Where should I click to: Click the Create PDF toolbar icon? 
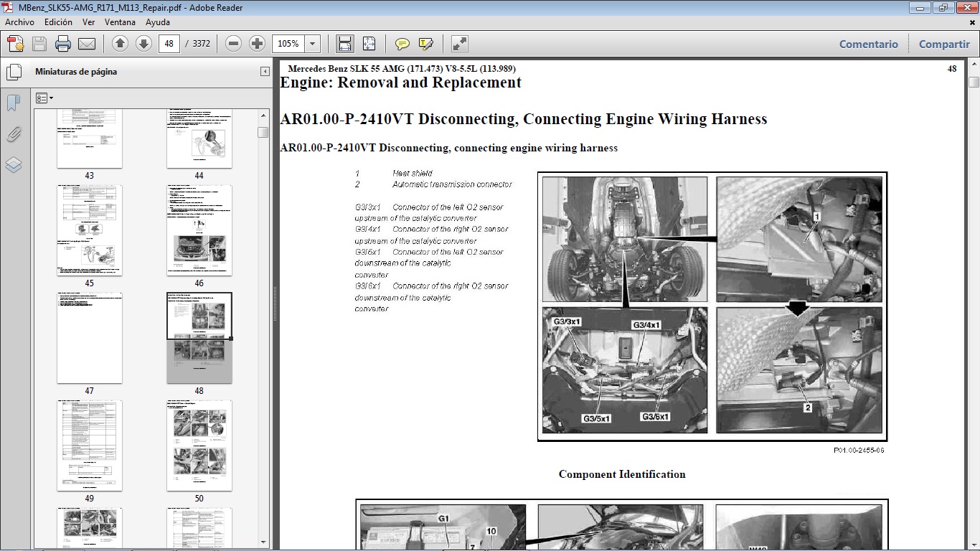16,44
